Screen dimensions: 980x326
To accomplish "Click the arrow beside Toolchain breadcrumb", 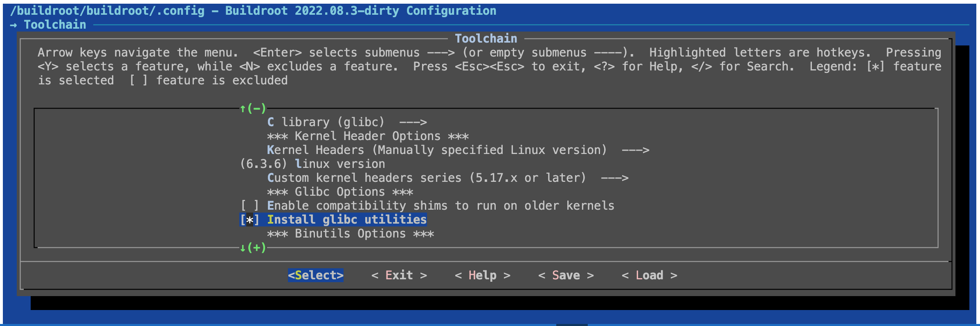I will coord(13,25).
